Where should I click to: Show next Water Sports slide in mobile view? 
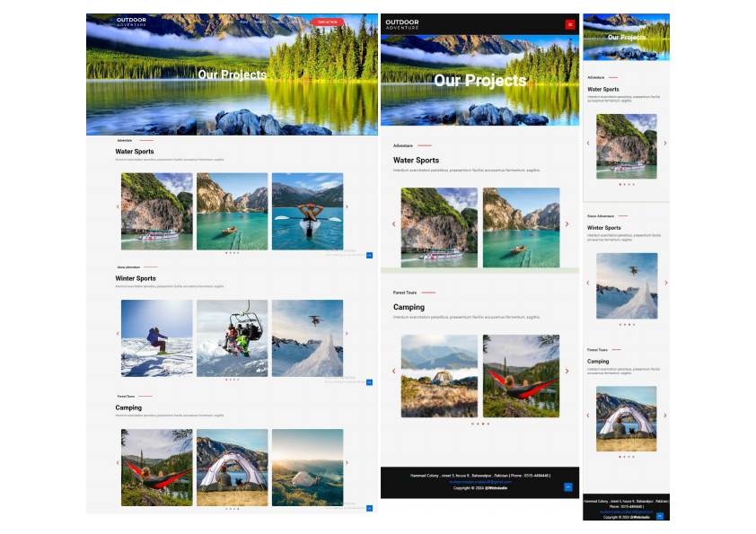[x=665, y=143]
